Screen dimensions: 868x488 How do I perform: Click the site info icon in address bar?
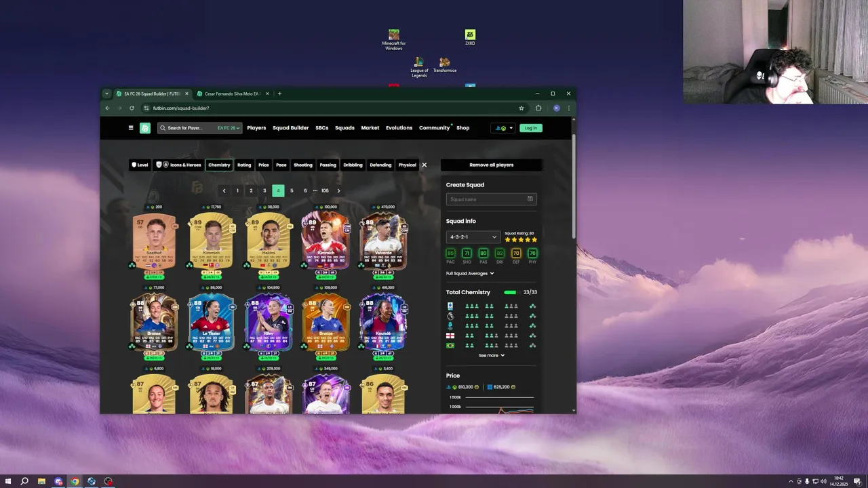(x=146, y=108)
